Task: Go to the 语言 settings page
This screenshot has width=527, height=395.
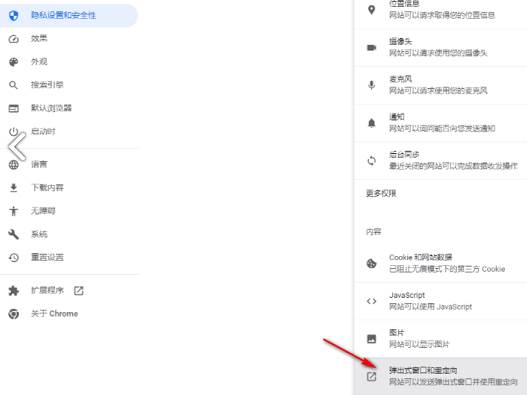Action: (69, 165)
